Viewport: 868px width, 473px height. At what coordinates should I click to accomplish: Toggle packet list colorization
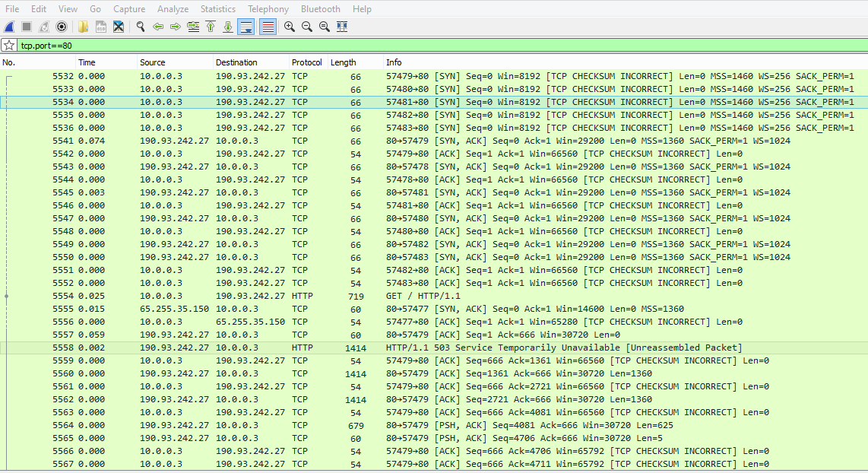click(268, 27)
